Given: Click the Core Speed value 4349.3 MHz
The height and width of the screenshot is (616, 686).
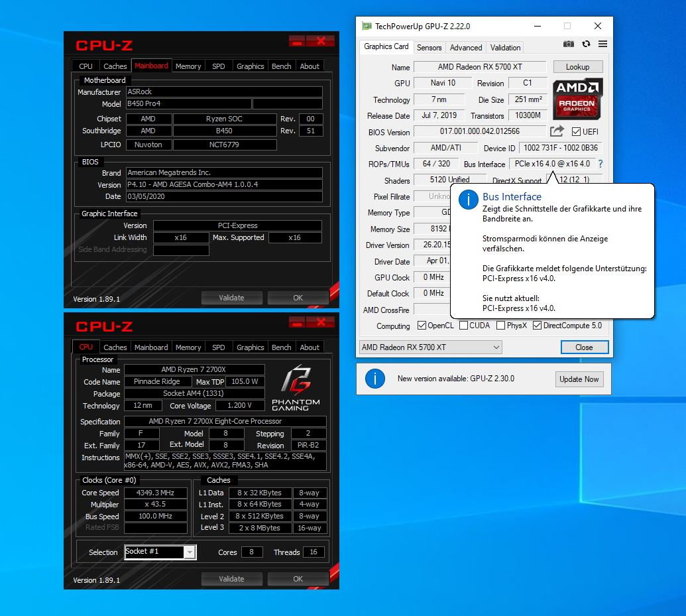Looking at the screenshot, I should coord(155,493).
